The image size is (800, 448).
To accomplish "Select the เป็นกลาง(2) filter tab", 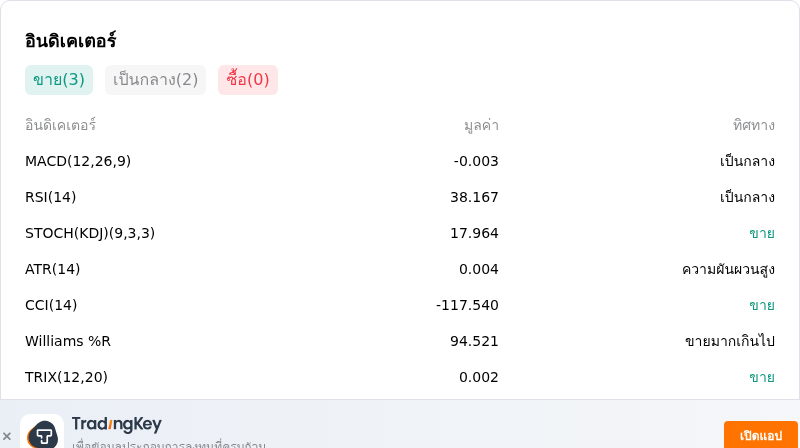I will coord(155,80).
